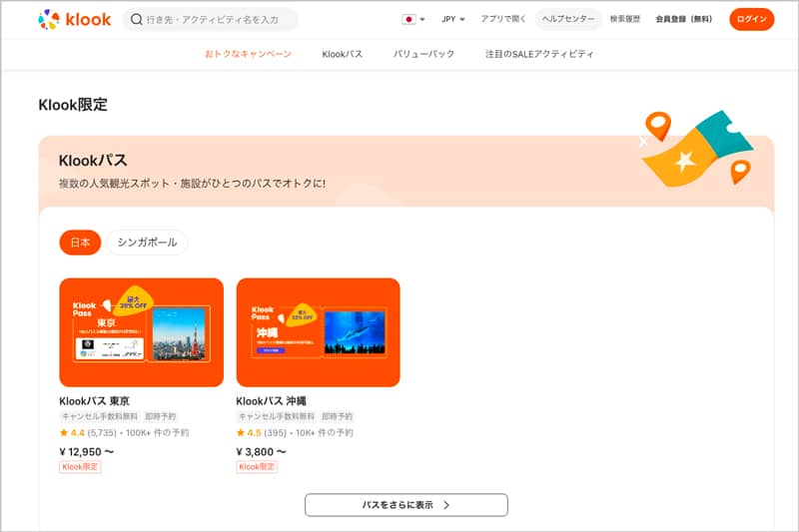Click the Klookパス 沖縄 title
Screen dimensions: 799x532
[x=271, y=401]
